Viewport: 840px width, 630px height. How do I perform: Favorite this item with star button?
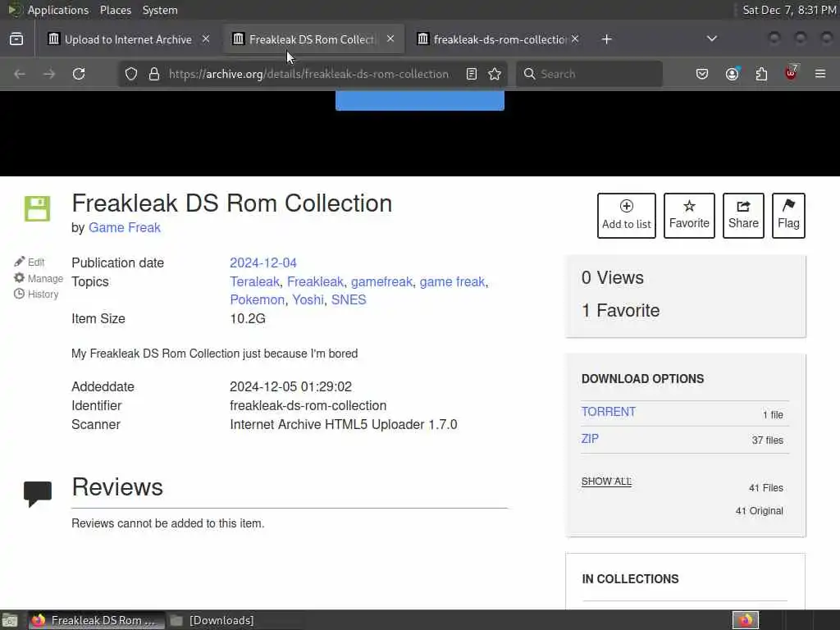coord(689,216)
